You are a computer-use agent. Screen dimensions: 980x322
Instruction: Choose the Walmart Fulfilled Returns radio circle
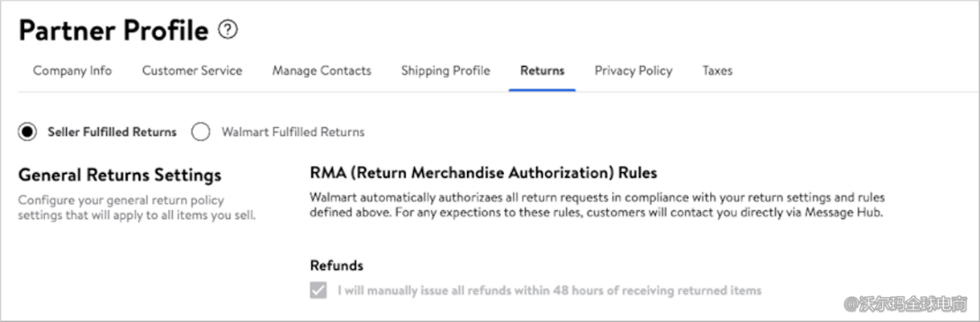(x=201, y=132)
